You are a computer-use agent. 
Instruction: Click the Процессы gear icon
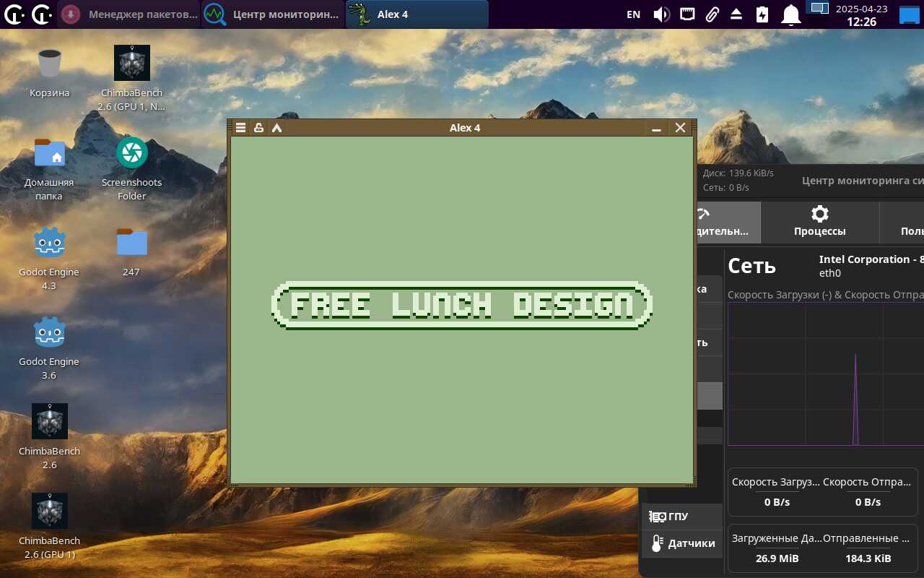point(820,214)
